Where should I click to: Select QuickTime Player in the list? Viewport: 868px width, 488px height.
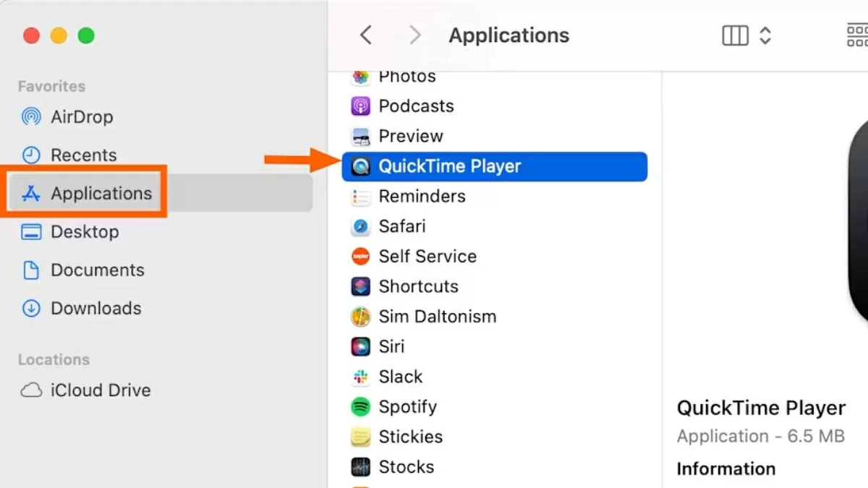pos(449,166)
